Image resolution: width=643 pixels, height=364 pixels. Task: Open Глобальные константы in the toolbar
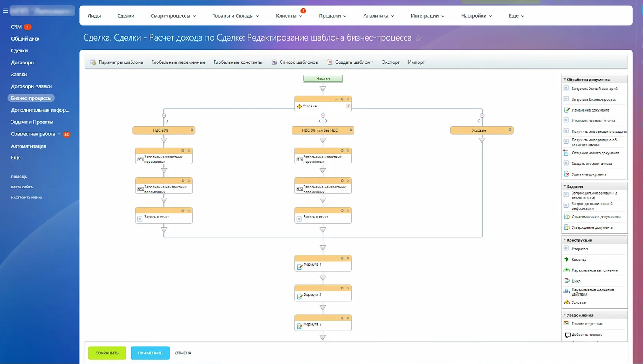tap(238, 62)
